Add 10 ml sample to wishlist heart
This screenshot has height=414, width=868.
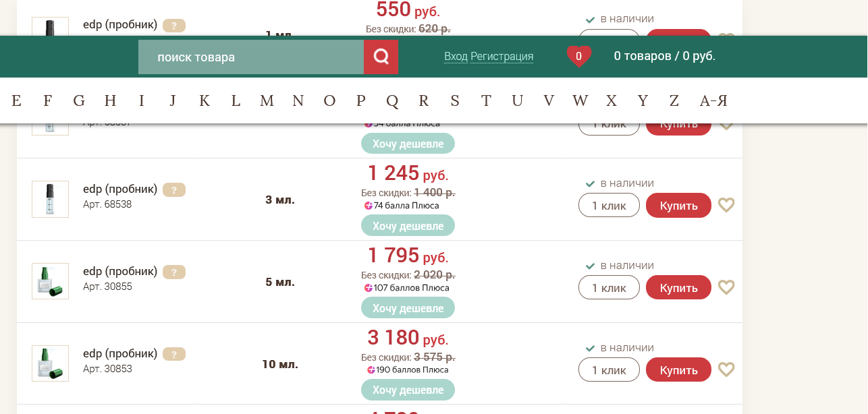pos(726,369)
